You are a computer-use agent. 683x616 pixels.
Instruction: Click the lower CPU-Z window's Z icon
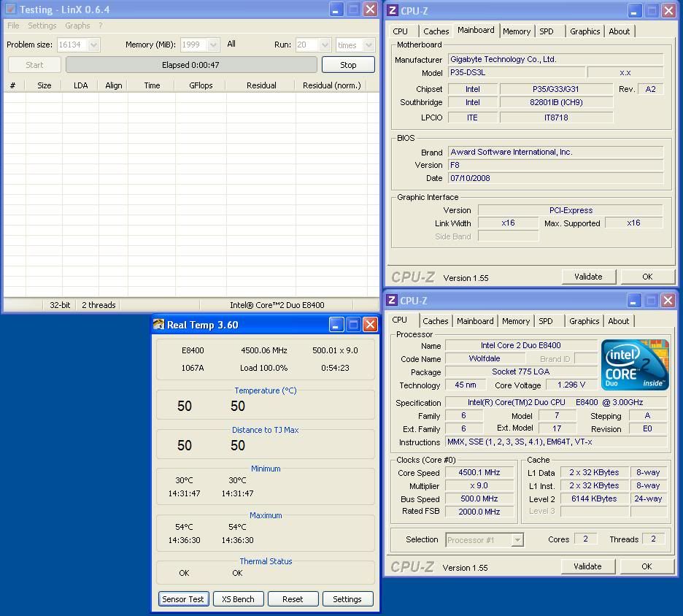tap(391, 300)
